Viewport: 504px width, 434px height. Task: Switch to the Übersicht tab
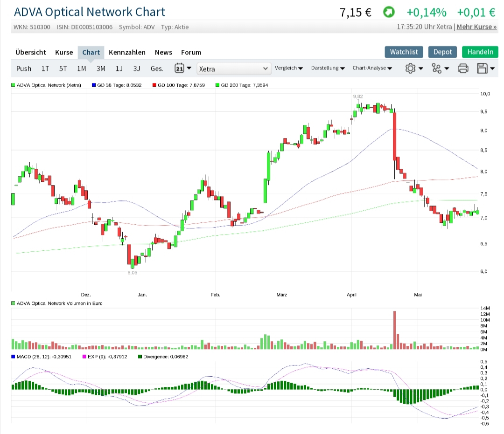click(30, 52)
